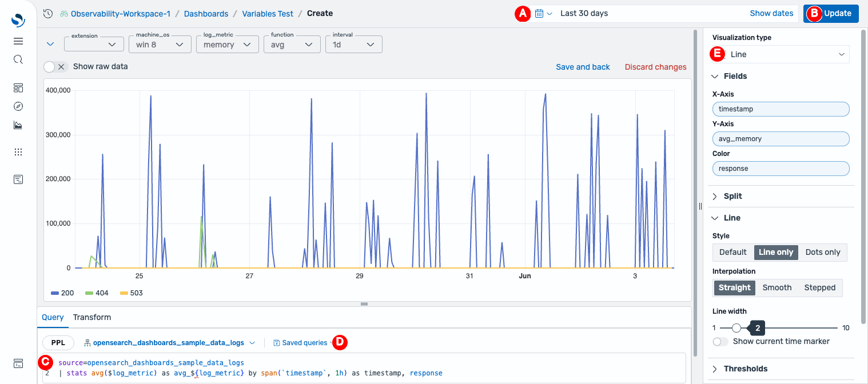Open the interval dropdown showing 1d

click(353, 44)
